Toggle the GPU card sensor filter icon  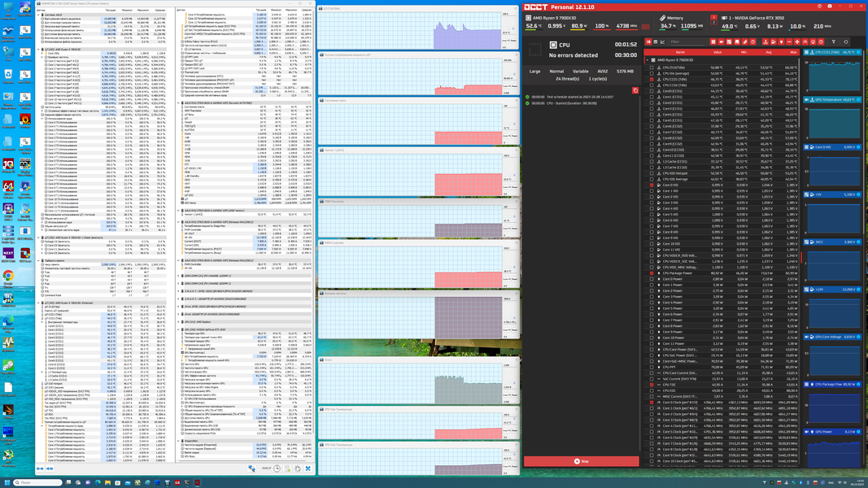(x=722, y=42)
